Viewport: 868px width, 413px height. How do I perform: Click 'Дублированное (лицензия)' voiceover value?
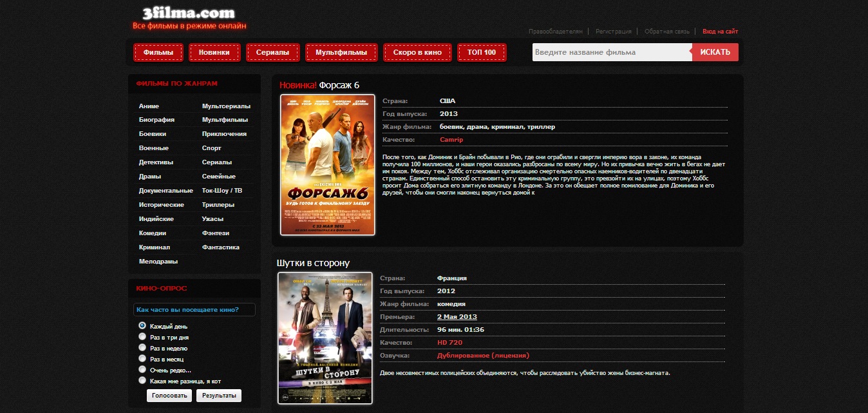[x=484, y=356]
